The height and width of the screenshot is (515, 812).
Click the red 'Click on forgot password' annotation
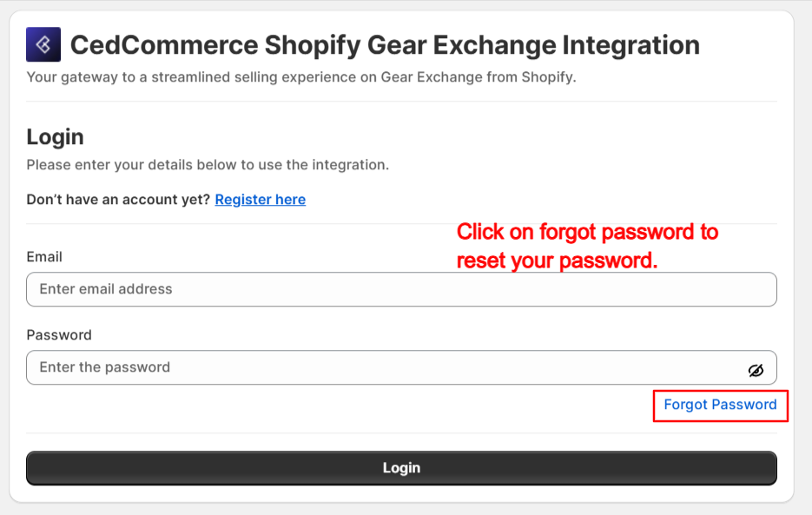587,232
